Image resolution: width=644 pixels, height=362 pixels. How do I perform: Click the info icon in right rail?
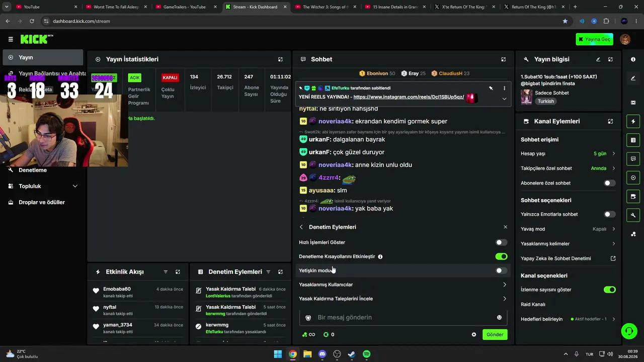[x=633, y=59]
